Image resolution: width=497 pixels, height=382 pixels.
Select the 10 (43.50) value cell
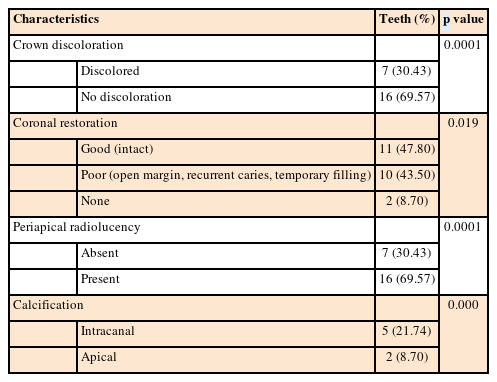pyautogui.click(x=407, y=178)
